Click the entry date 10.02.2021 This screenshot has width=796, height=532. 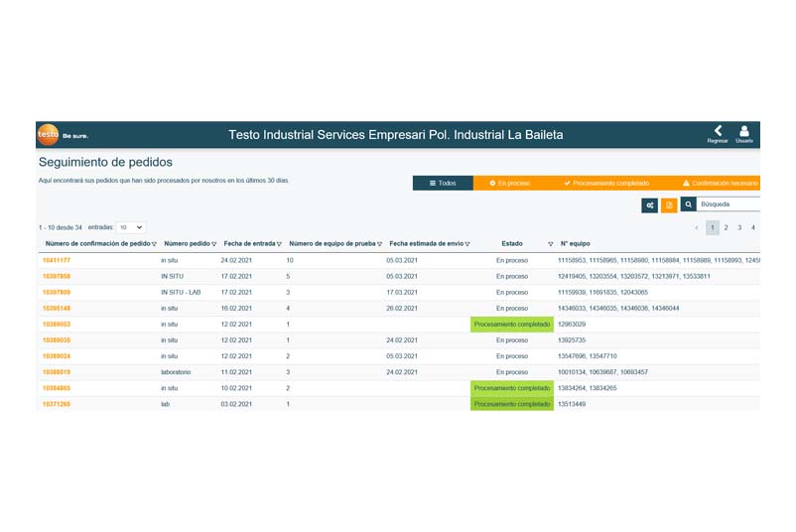click(236, 388)
